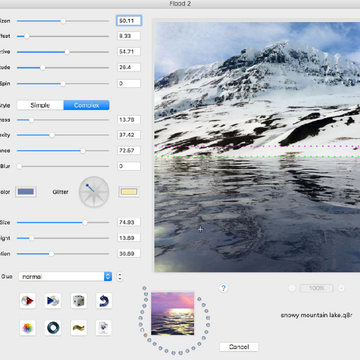The height and width of the screenshot is (360, 360).
Task: Click the 100% zoom level field
Action: tap(317, 288)
